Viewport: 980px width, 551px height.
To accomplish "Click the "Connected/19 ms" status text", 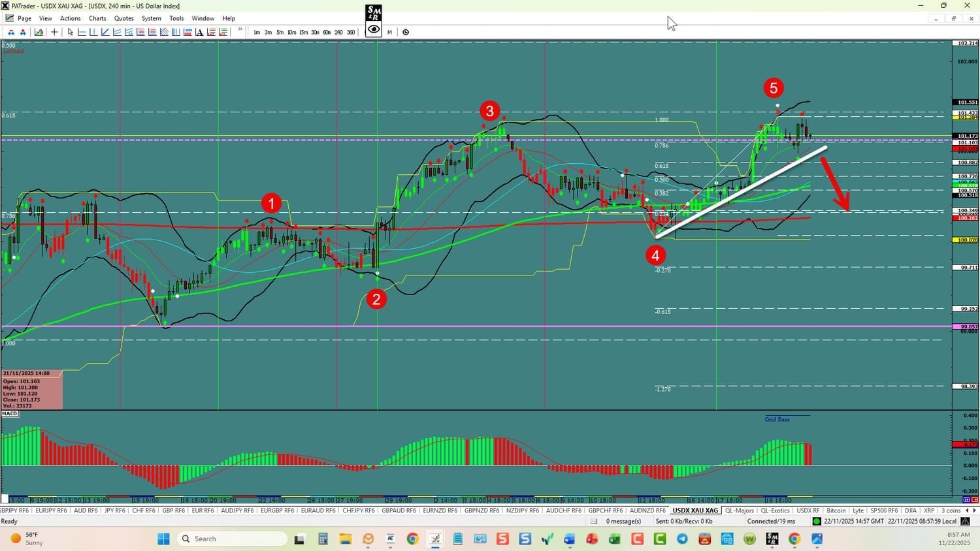I will click(x=772, y=522).
